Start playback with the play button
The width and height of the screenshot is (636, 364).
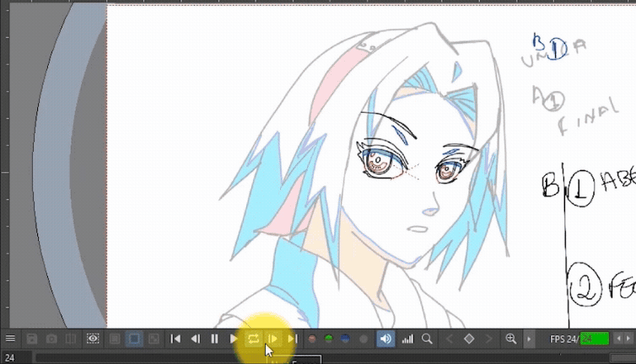234,339
